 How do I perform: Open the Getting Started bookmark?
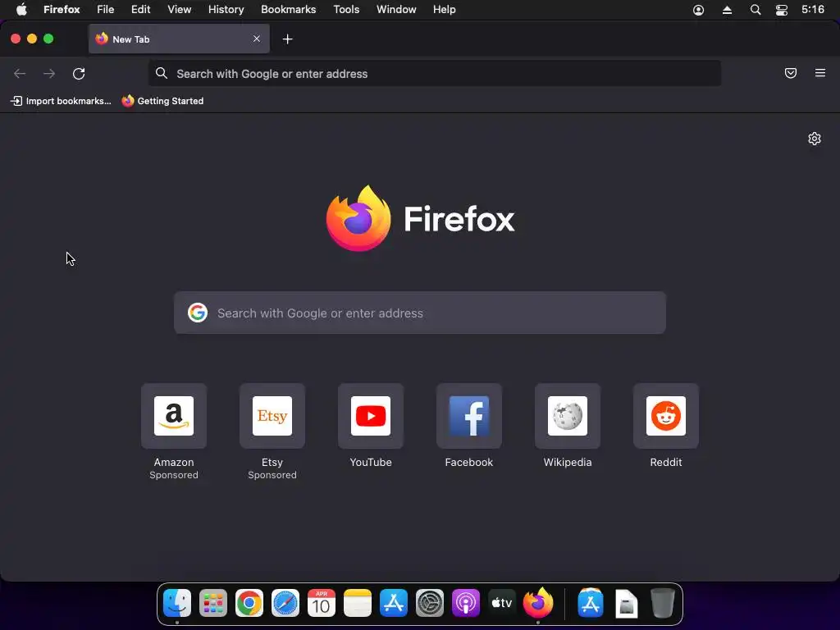pyautogui.click(x=162, y=101)
